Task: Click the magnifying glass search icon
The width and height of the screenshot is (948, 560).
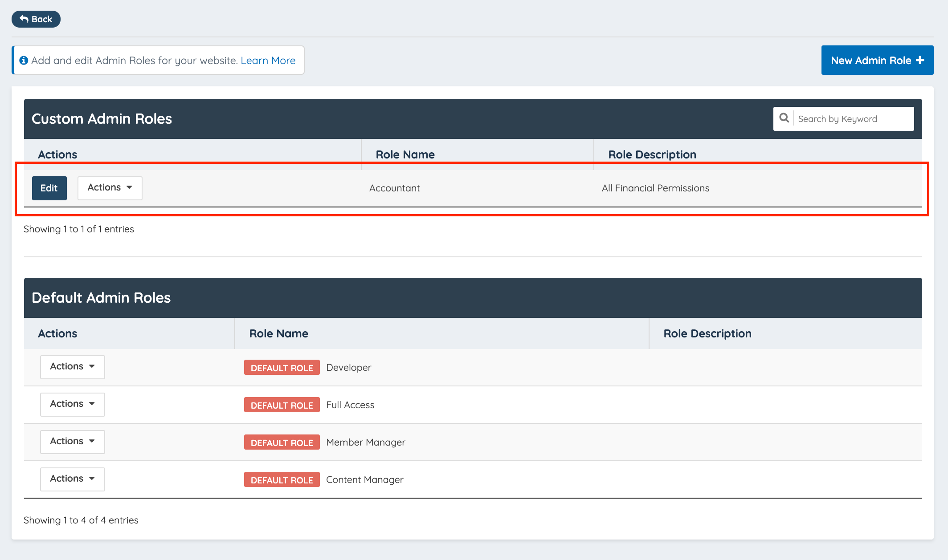Action: click(784, 118)
